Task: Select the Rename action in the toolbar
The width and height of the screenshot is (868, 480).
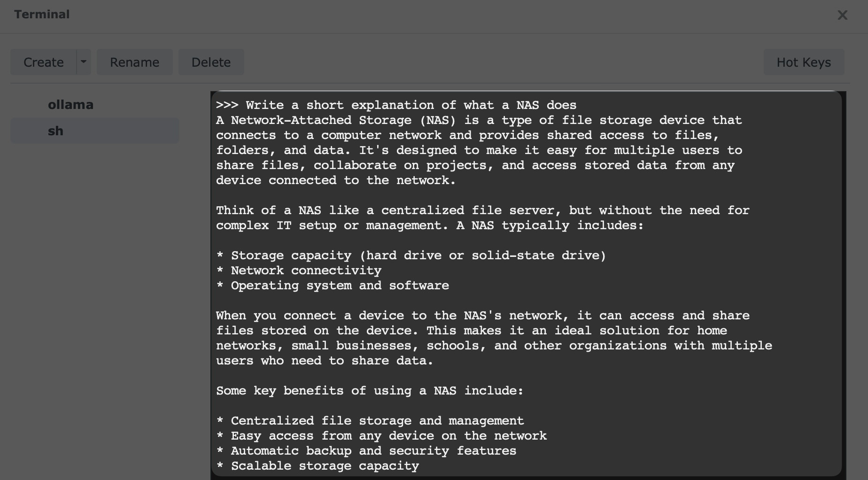Action: tap(134, 62)
